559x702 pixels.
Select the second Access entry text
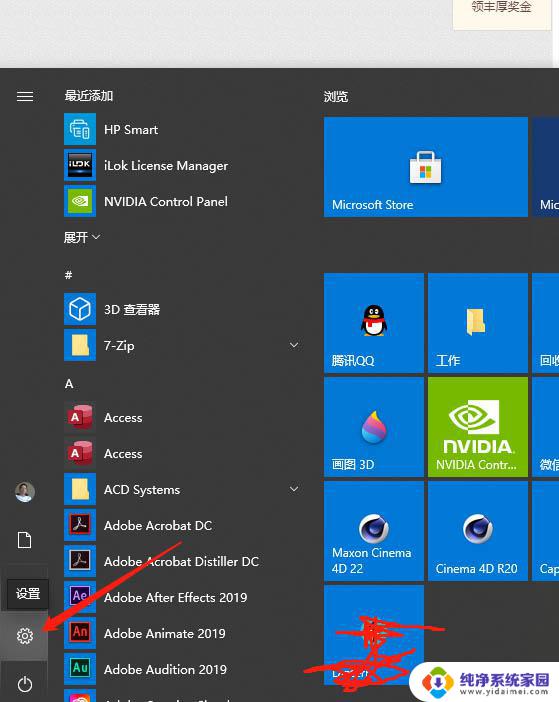tap(123, 454)
